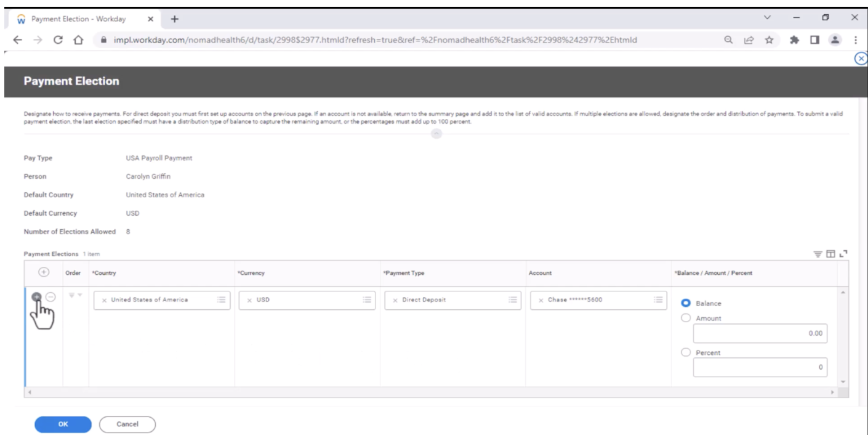Toggle browser side panel
Image resolution: width=868 pixels, height=435 pixels.
816,39
